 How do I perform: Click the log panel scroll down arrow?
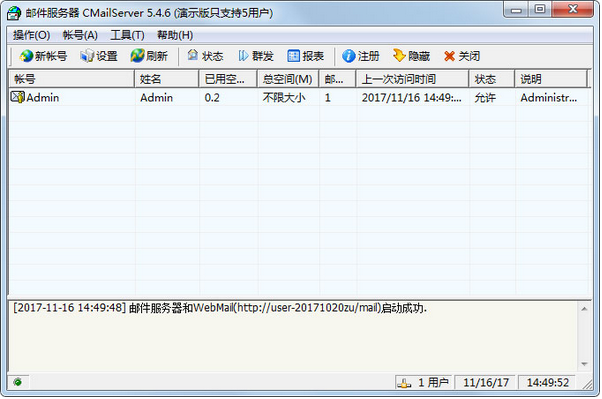coord(584,364)
